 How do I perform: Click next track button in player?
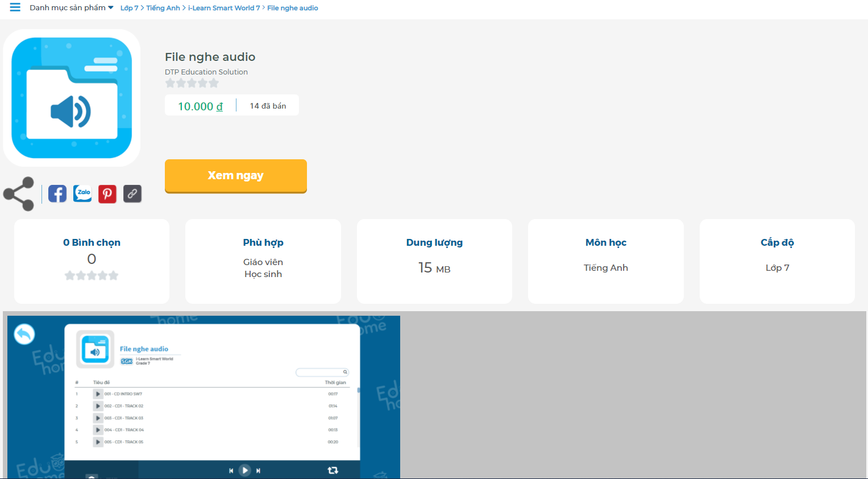[258, 470]
